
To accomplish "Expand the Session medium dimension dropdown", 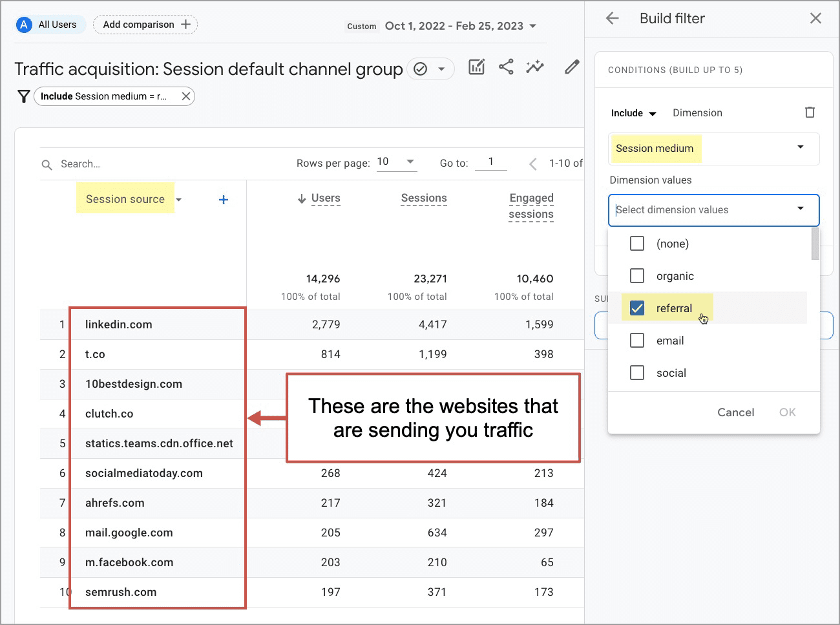I will coord(800,148).
